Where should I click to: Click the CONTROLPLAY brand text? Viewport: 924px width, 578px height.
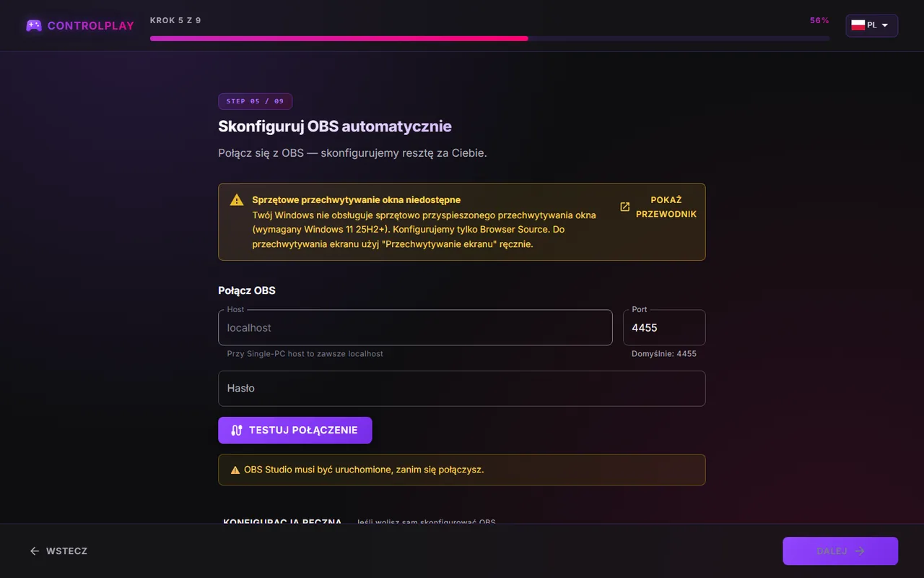pyautogui.click(x=91, y=25)
